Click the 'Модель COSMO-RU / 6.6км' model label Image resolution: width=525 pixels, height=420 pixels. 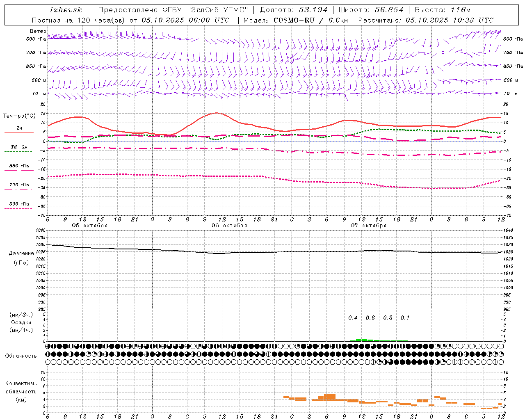tap(296, 20)
